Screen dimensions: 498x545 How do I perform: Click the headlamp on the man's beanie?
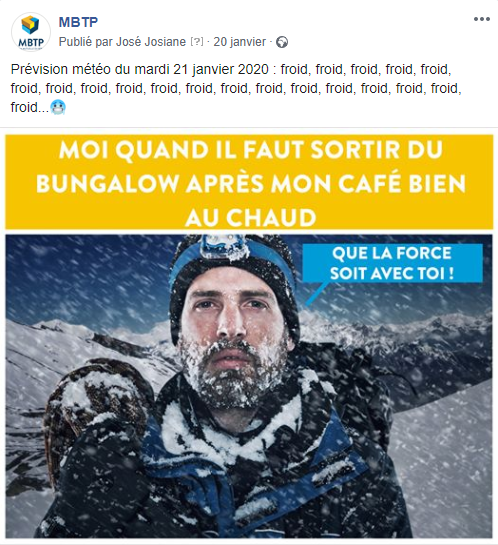click(222, 246)
